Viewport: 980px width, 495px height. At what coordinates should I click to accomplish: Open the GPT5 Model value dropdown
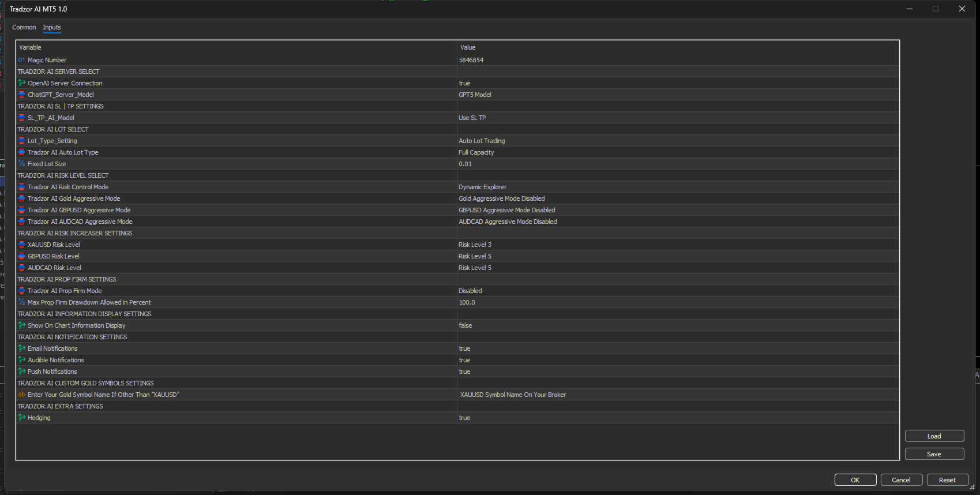coord(678,95)
